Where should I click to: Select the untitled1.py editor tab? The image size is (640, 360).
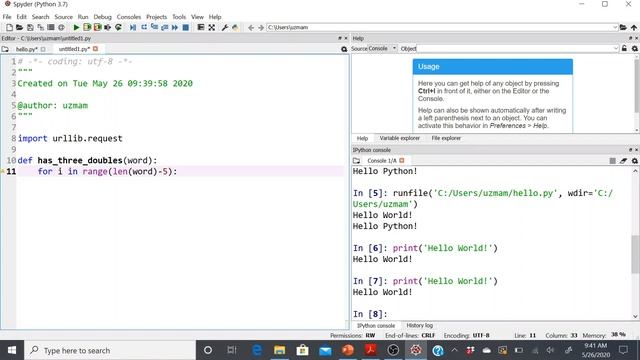[x=74, y=49]
